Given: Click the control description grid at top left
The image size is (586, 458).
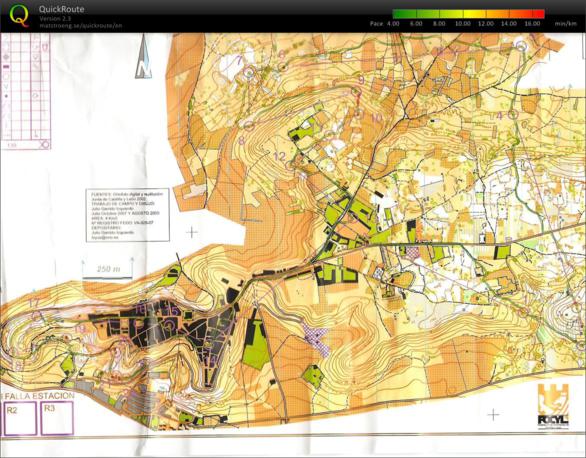Looking at the screenshot, I should [x=26, y=92].
